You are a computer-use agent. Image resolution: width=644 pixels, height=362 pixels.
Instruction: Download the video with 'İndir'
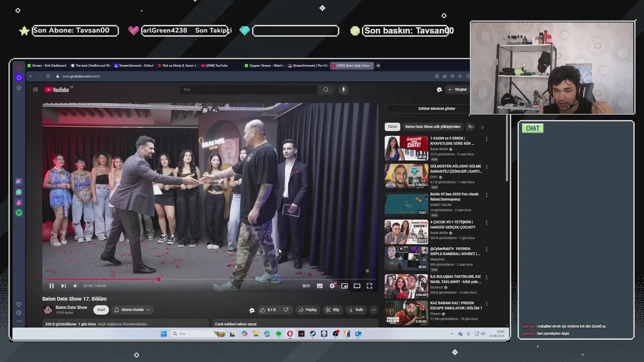356,310
